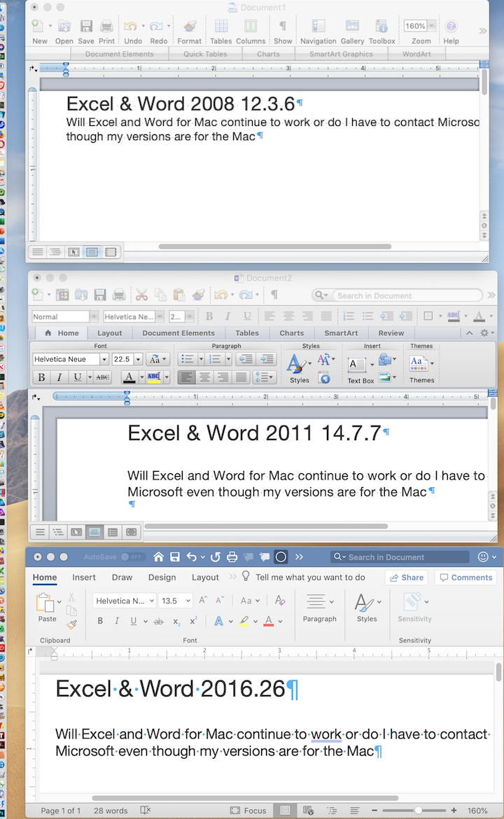
Task: Expand Styles dropdown in Word 2016 ribbon
Action: point(379,602)
